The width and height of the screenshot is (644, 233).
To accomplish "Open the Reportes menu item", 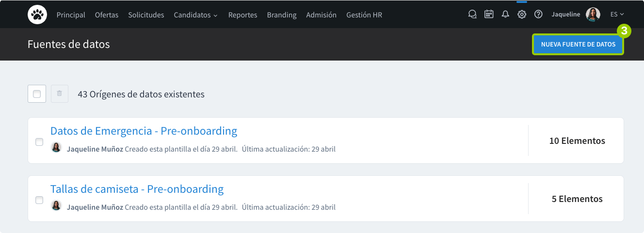I will click(242, 15).
